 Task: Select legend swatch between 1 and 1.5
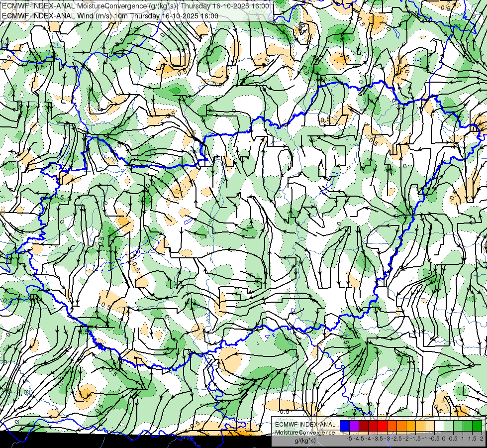[x=468, y=426]
